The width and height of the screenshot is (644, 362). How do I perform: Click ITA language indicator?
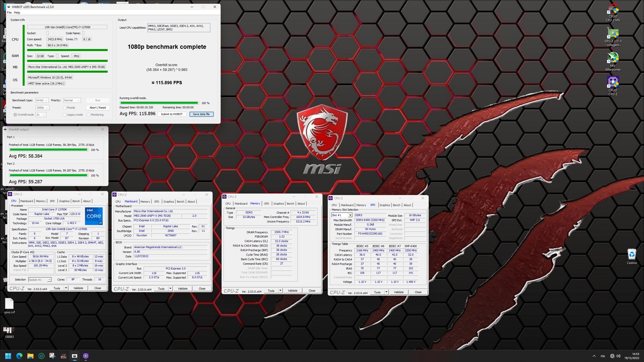[x=603, y=356]
